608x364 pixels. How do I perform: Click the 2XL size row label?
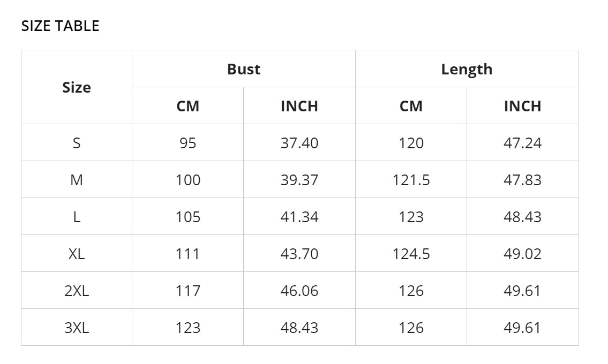pos(77,291)
